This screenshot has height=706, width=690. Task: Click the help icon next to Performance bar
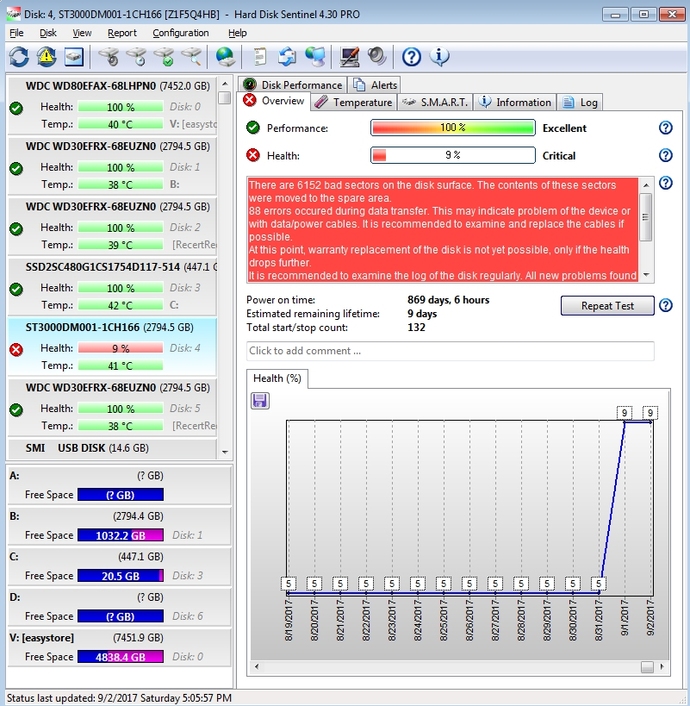[665, 128]
